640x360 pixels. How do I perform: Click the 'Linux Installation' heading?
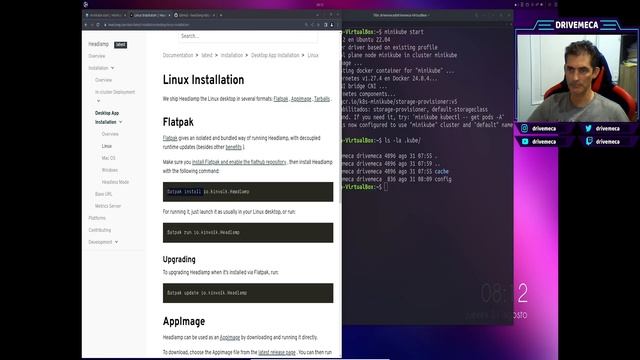click(203, 80)
